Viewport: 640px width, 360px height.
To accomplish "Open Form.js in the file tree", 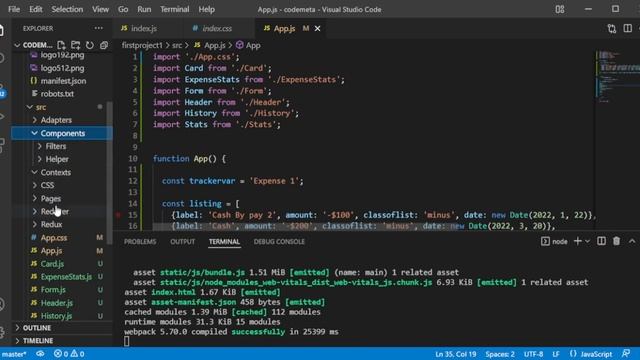I will (53, 290).
